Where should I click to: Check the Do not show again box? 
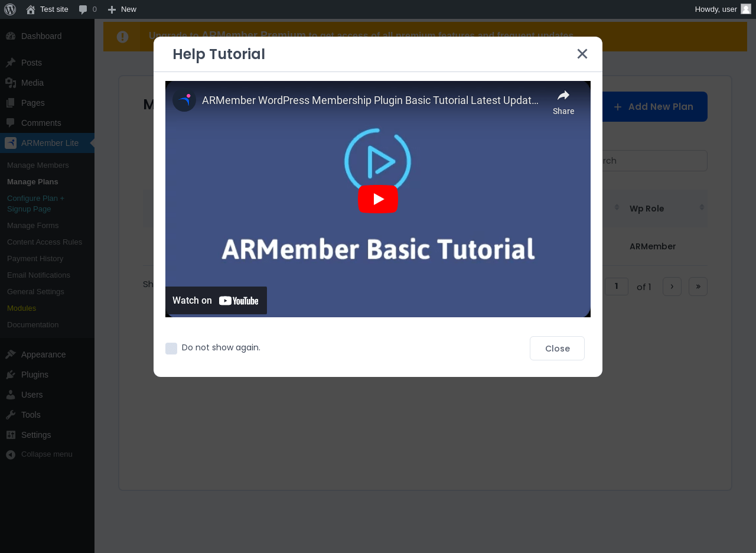pos(171,349)
